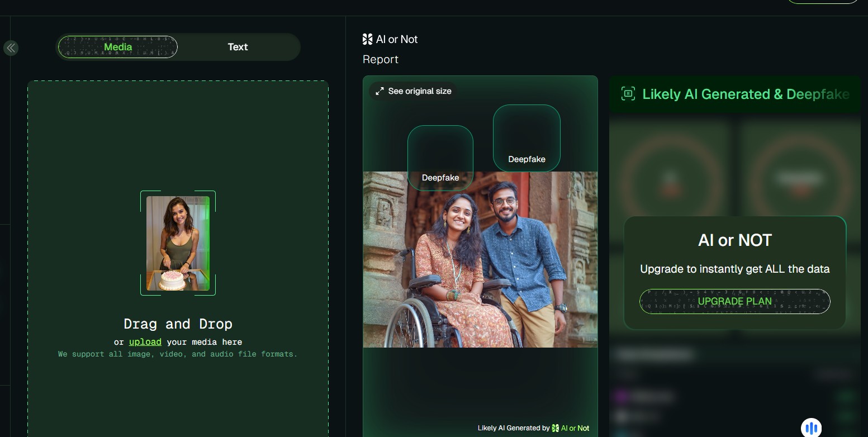The width and height of the screenshot is (868, 437).
Task: Select the Deepfake box over man's face
Action: [x=527, y=137]
